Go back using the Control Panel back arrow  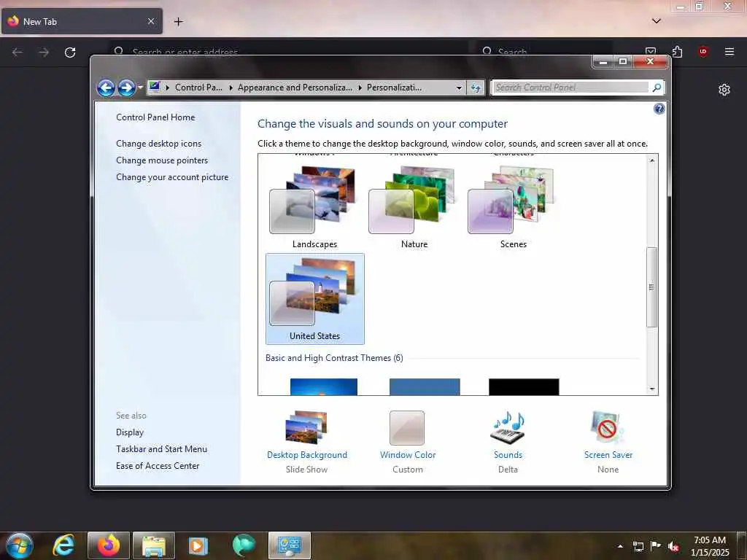(106, 88)
